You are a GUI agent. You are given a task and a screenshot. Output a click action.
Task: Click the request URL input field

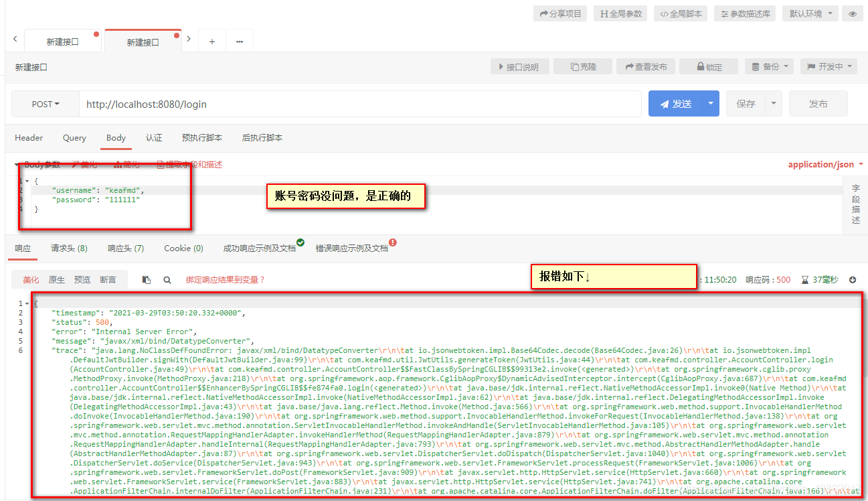coord(360,104)
